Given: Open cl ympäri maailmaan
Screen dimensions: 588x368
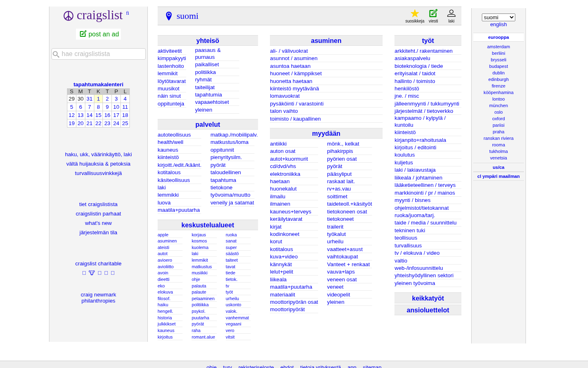Looking at the screenshot, I should pyautogui.click(x=498, y=176).
